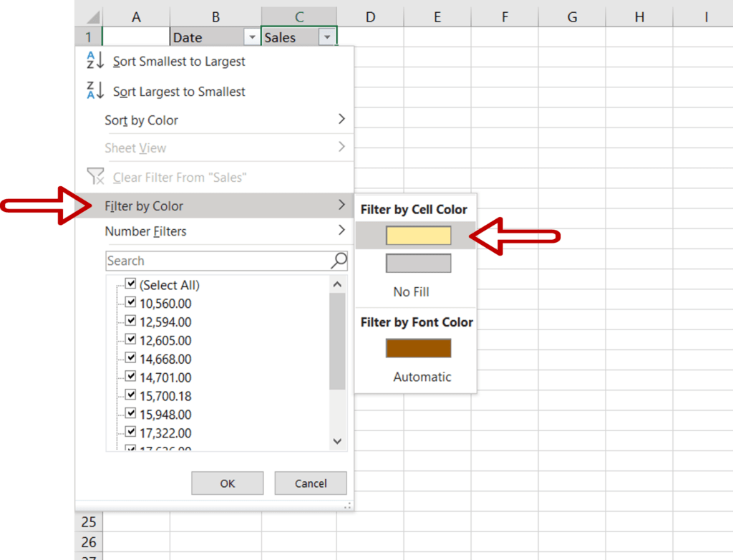Click the Cancel button
The width and height of the screenshot is (733, 560).
(x=311, y=483)
